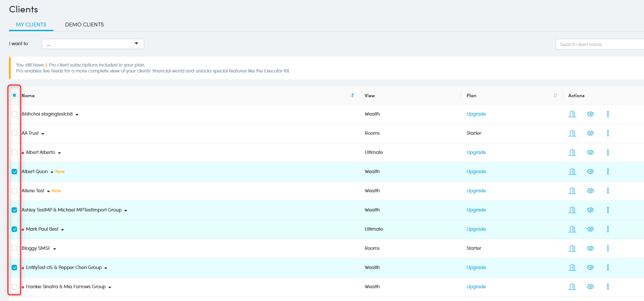Open more actions for 86ihchoi stagingtestcb8
This screenshot has width=644, height=301.
[x=608, y=114]
